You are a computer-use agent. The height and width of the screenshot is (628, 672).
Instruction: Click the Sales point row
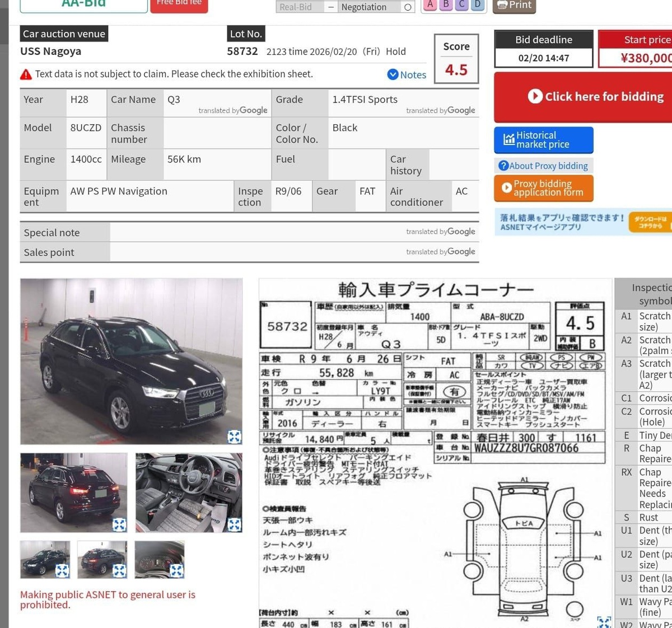pyautogui.click(x=249, y=252)
